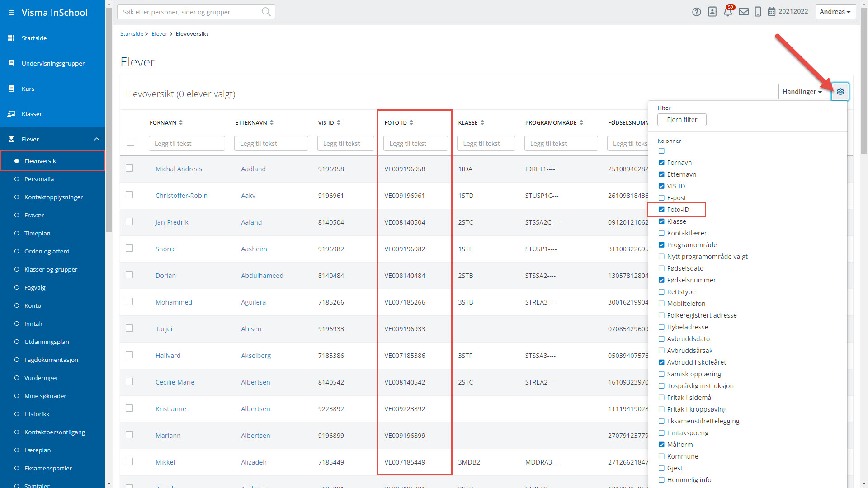Open the hamburger navigation menu
This screenshot has height=488, width=868.
(11, 13)
